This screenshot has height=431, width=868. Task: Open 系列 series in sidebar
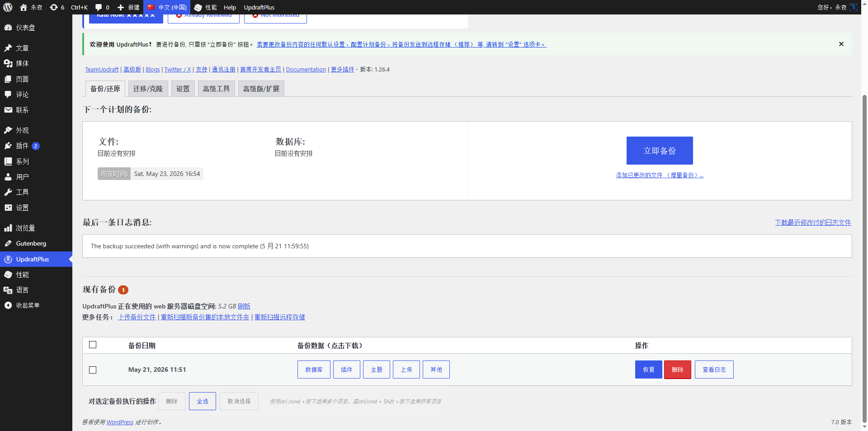(36, 161)
